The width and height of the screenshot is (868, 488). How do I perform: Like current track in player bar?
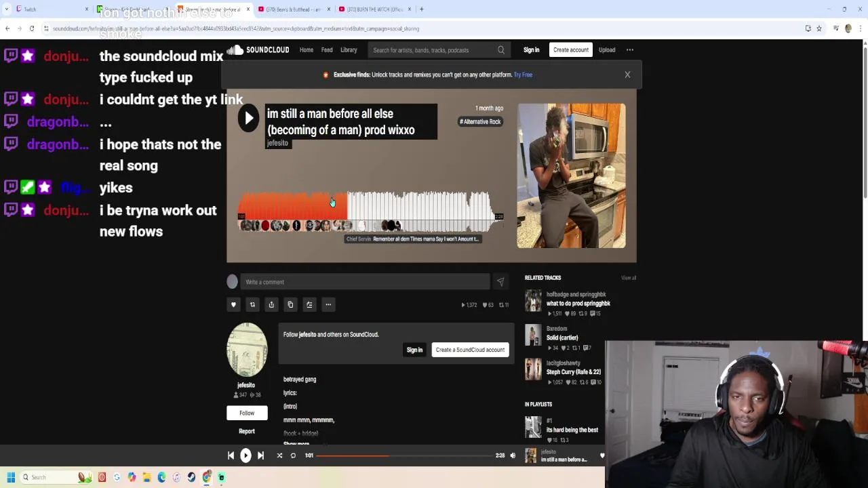point(601,456)
